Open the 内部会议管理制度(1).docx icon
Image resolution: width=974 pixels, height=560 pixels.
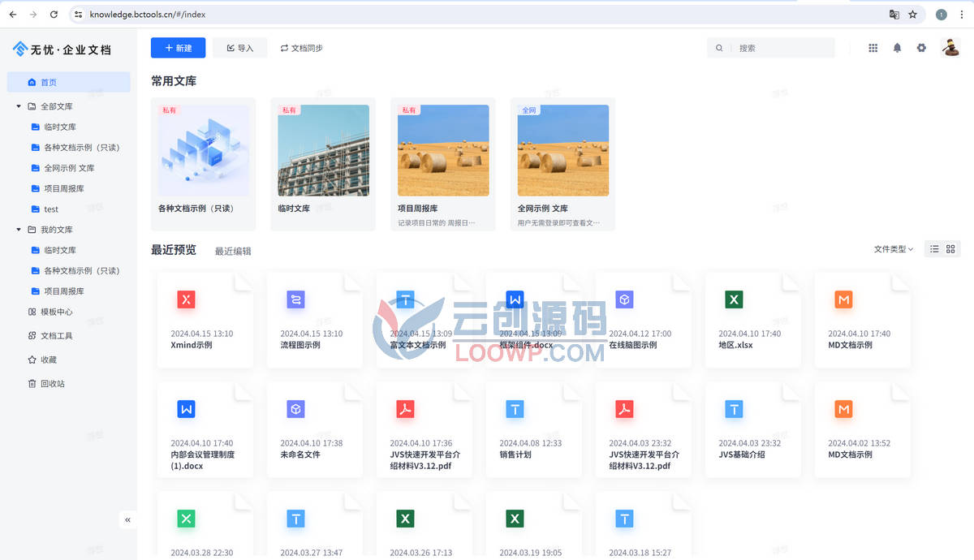[x=187, y=410]
